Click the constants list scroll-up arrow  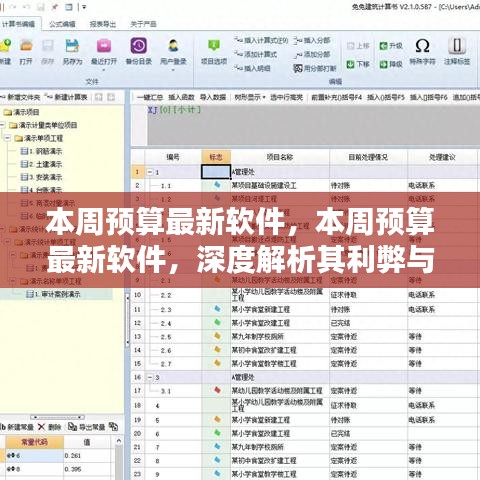[119, 441]
